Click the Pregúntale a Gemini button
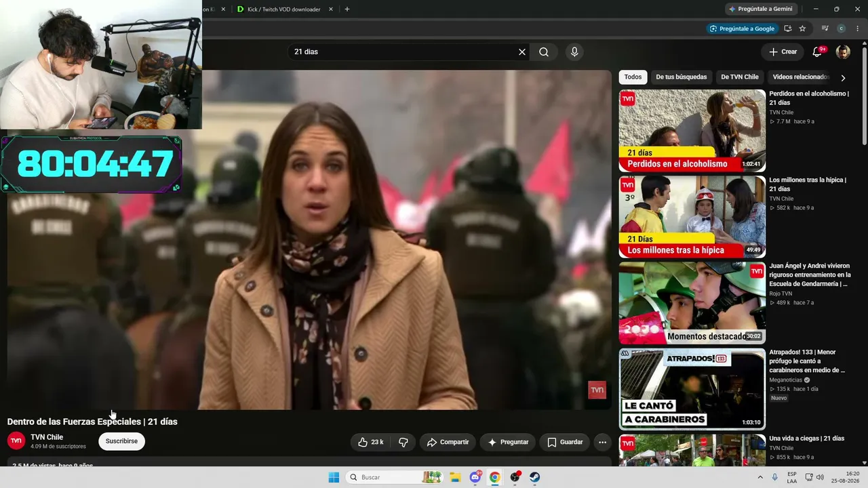Image resolution: width=868 pixels, height=488 pixels. pyautogui.click(x=760, y=9)
